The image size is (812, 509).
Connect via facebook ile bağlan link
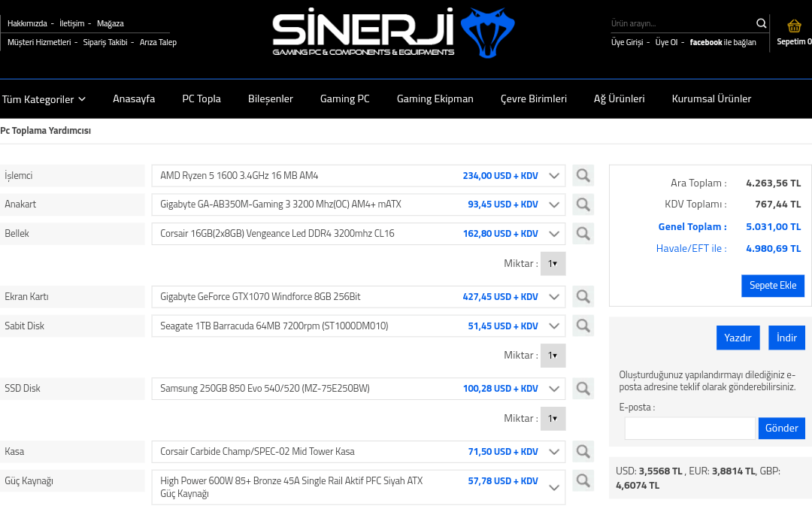pos(723,42)
